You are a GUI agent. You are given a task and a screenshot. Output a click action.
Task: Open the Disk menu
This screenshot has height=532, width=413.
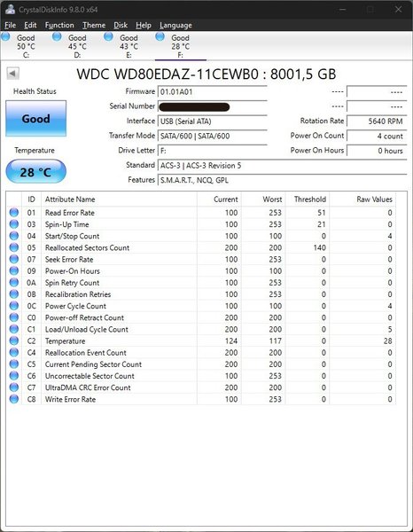[x=121, y=25]
